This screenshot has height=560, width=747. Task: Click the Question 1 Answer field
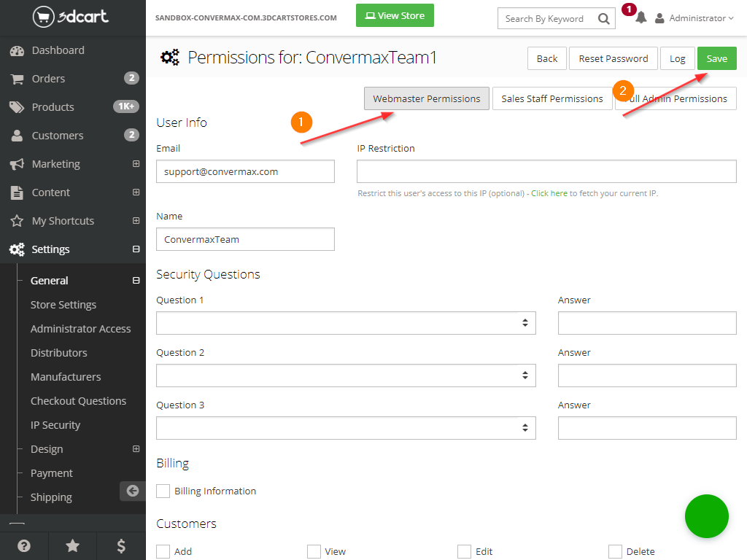[647, 323]
